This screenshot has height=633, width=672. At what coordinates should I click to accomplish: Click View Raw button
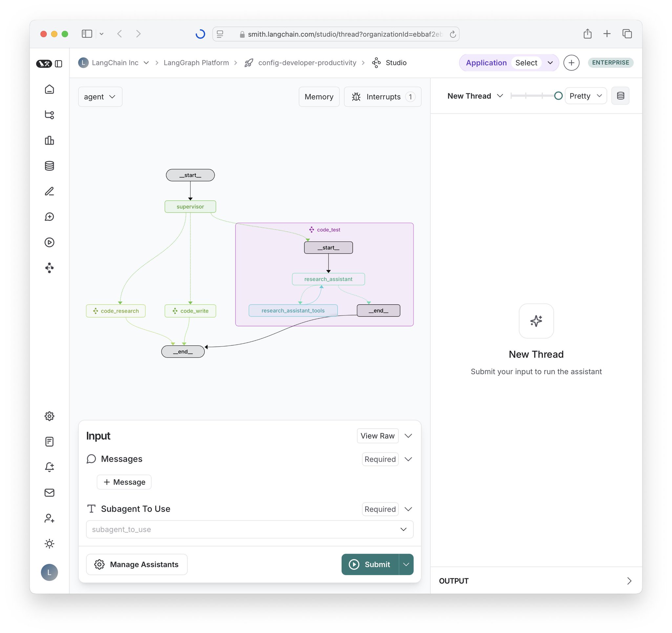377,436
